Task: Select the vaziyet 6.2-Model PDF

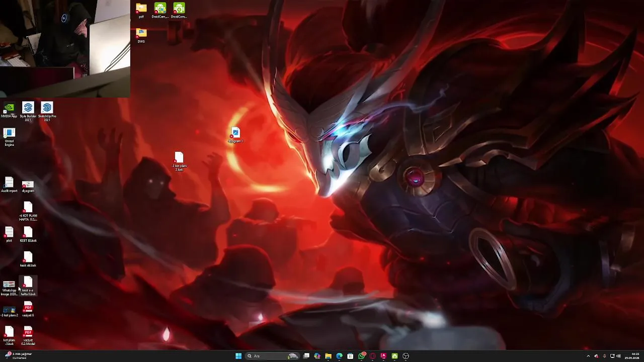Action: click(28, 336)
